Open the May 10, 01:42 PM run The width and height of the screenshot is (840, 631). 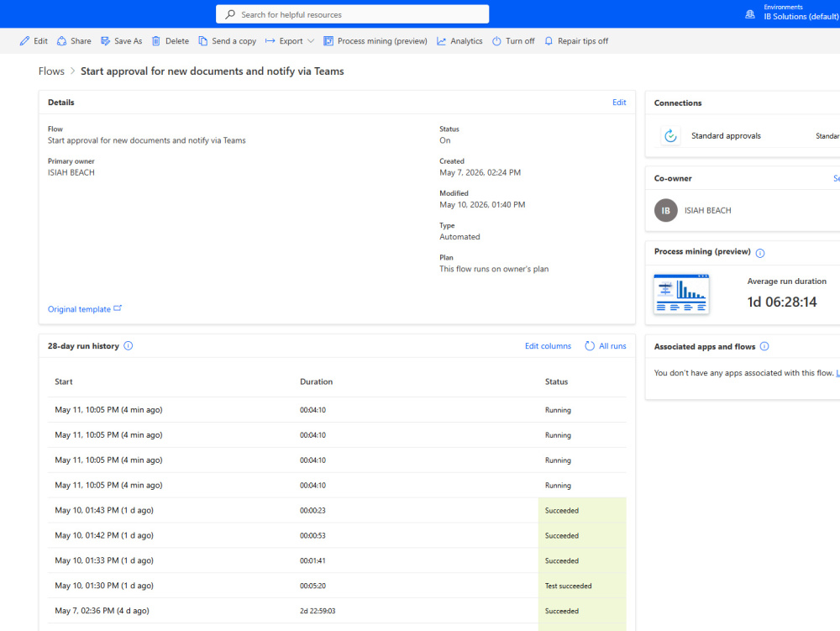[337, 536]
